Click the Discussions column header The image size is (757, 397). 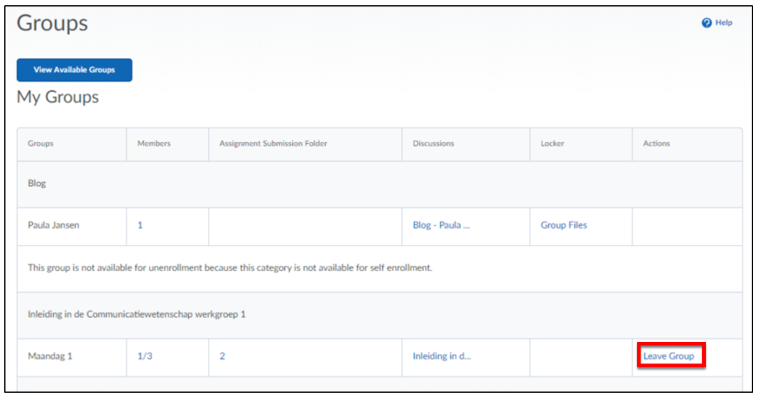pos(434,143)
